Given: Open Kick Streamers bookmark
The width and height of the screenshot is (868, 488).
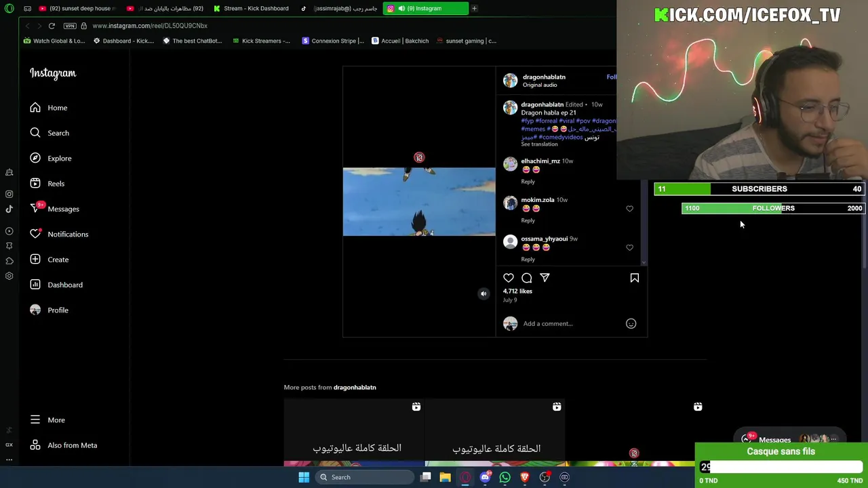Looking at the screenshot, I should pos(261,41).
